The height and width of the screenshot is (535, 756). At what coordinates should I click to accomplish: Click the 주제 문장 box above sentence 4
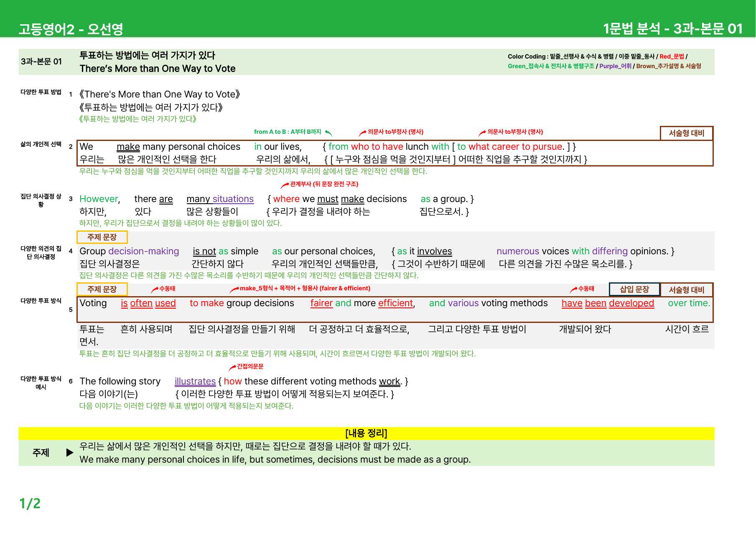coord(102,237)
